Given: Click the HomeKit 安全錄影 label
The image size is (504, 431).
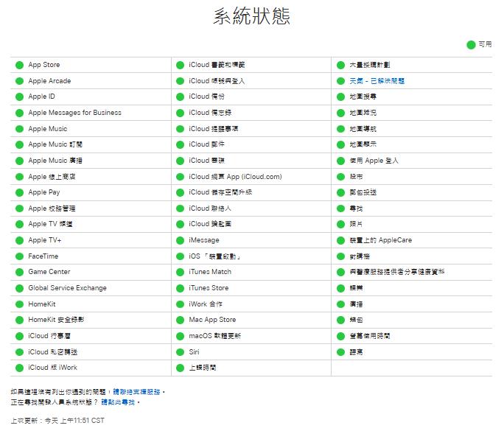Looking at the screenshot, I should (56, 320).
